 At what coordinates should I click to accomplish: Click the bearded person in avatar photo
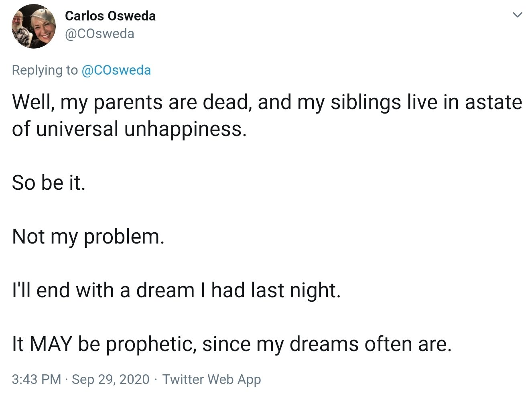[x=21, y=28]
